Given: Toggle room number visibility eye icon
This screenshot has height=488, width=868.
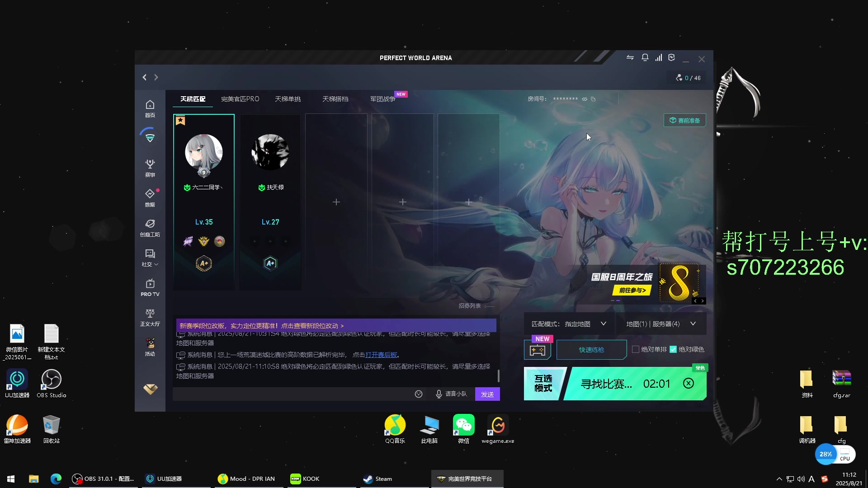Looking at the screenshot, I should coord(584,99).
